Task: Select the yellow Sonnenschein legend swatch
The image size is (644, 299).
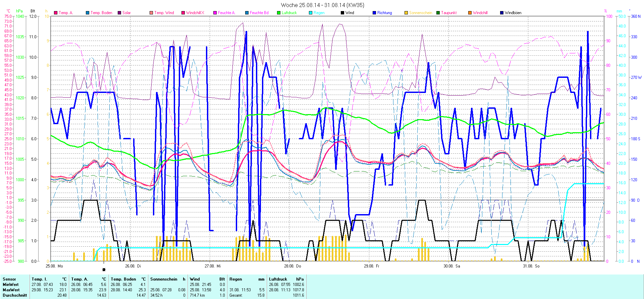Action: point(406,13)
